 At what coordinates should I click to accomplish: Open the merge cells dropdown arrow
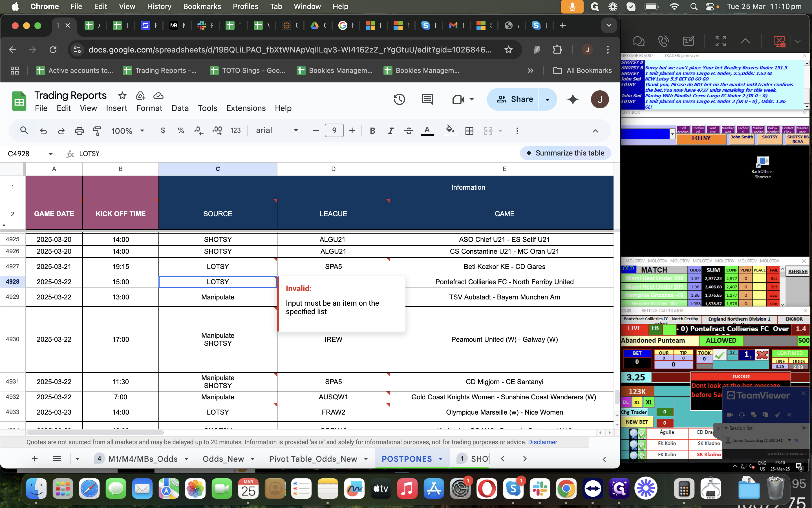500,130
